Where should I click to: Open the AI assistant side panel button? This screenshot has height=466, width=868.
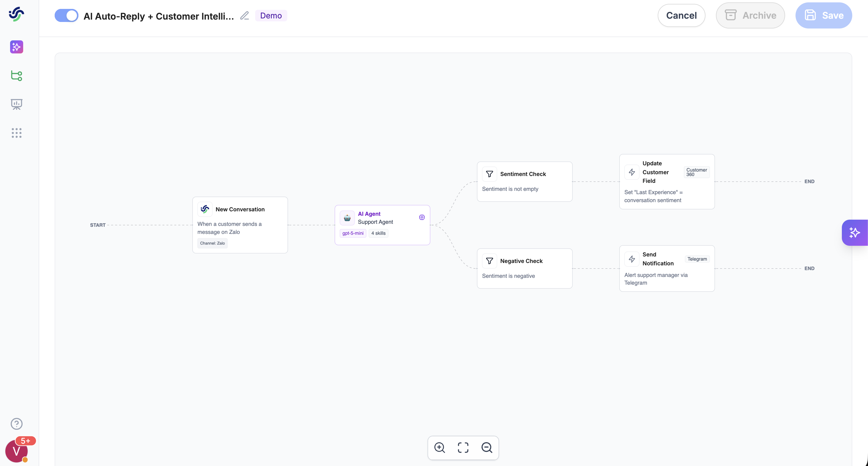pos(855,233)
